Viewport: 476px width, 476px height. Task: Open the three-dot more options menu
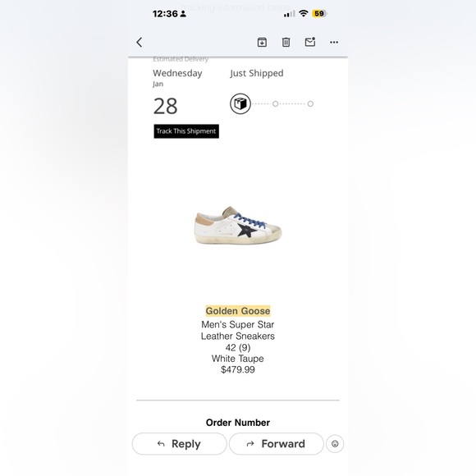(x=334, y=42)
